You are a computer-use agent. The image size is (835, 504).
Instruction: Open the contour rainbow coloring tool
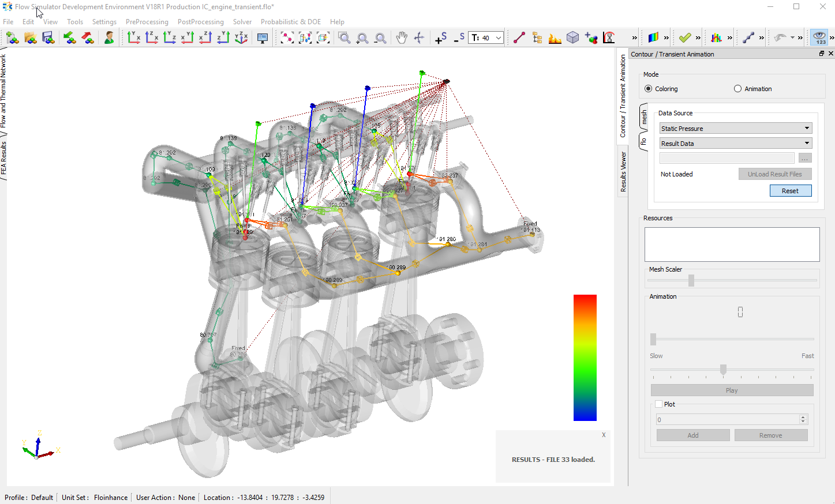pos(654,37)
